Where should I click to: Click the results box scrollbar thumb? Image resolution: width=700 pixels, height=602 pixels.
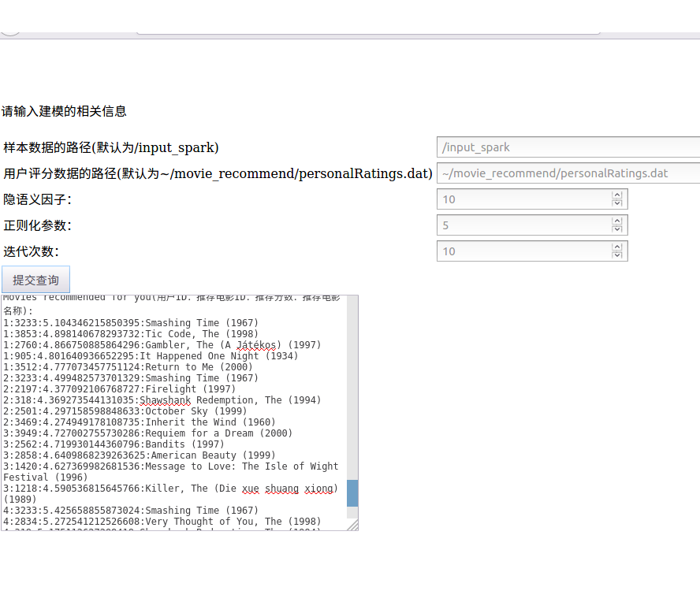(x=352, y=493)
